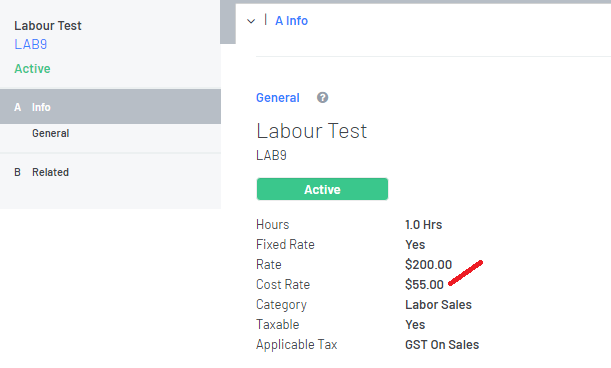Click the Rate value $200.00
The width and height of the screenshot is (611, 368).
428,265
